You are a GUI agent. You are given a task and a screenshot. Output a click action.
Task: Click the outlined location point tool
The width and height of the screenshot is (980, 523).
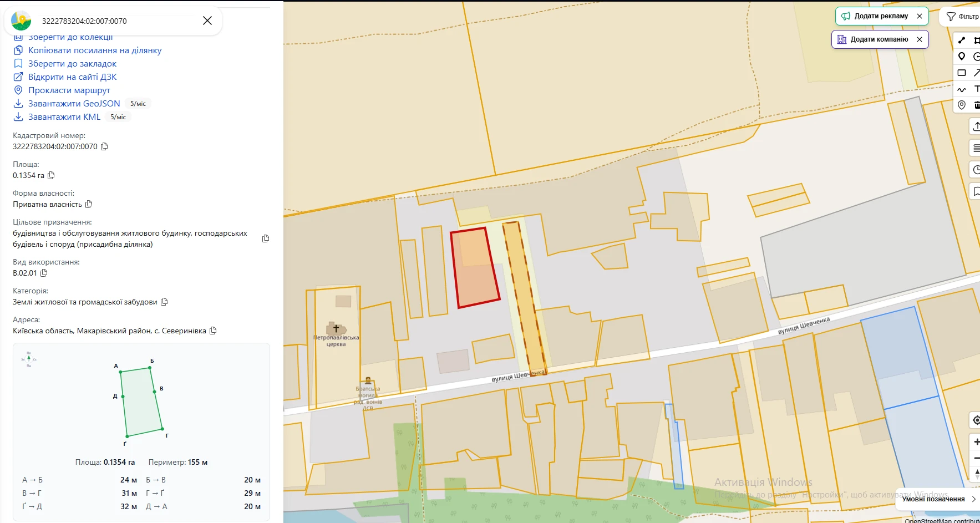[962, 105]
